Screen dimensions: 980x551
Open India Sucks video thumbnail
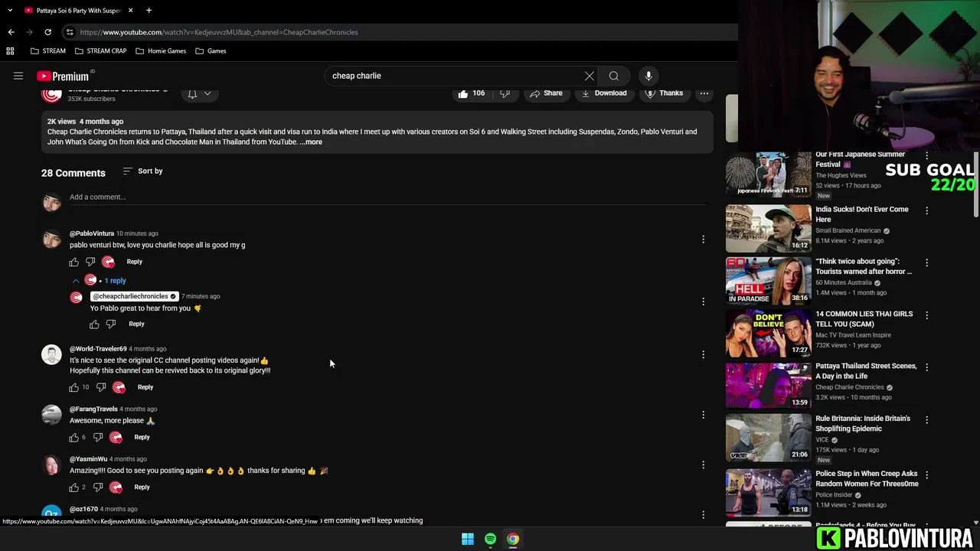tap(768, 229)
